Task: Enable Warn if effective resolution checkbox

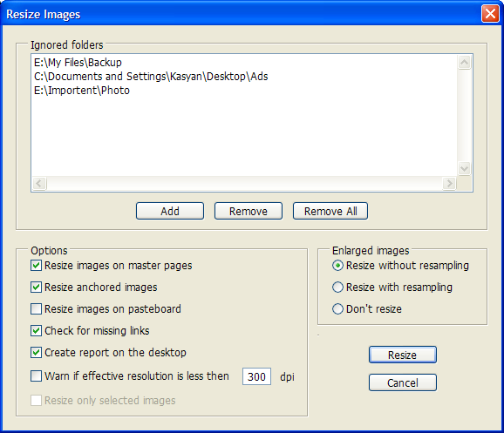Action: click(x=36, y=375)
